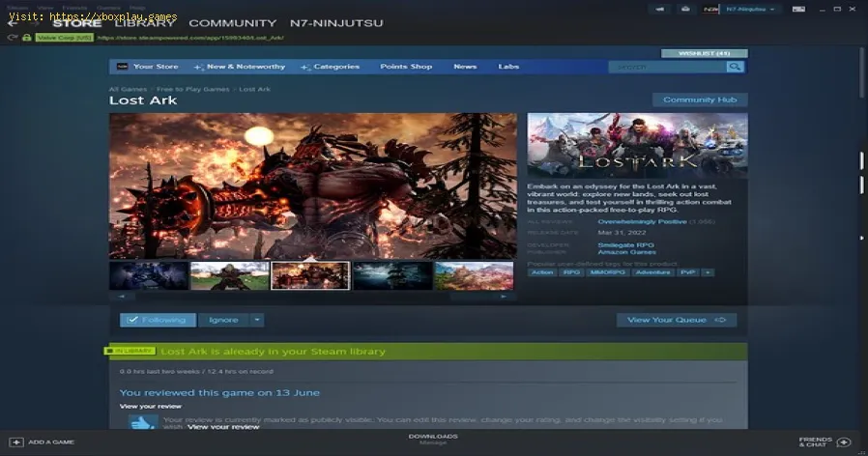Image resolution: width=868 pixels, height=456 pixels.
Task: Open the N7-Ninjutsu account dropdown
Action: (x=753, y=9)
